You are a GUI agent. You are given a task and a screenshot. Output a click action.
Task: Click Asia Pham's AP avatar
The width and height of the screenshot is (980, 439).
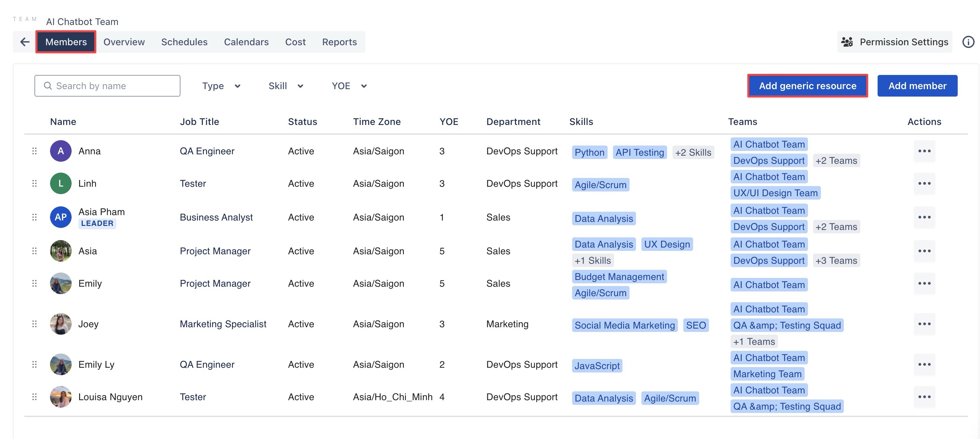click(x=60, y=217)
